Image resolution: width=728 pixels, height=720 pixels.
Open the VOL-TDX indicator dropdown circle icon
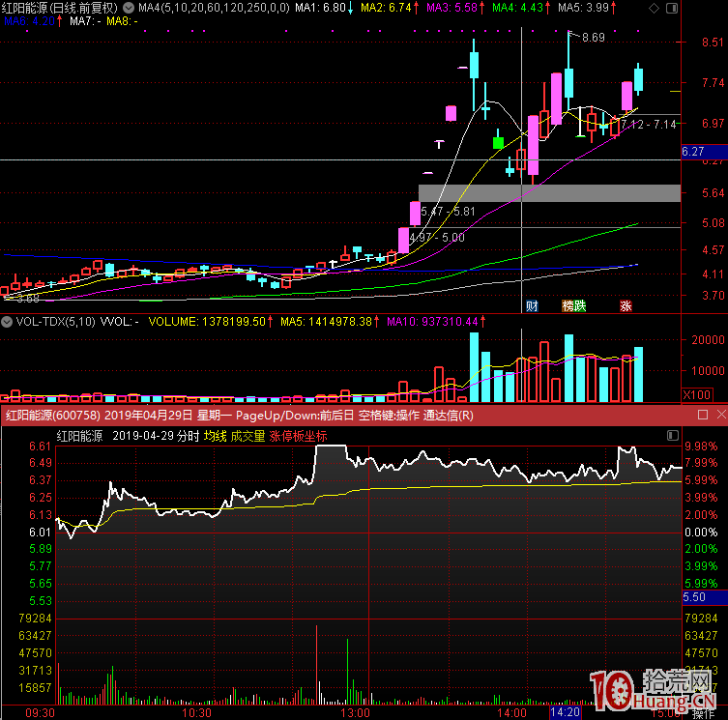(x=7, y=321)
